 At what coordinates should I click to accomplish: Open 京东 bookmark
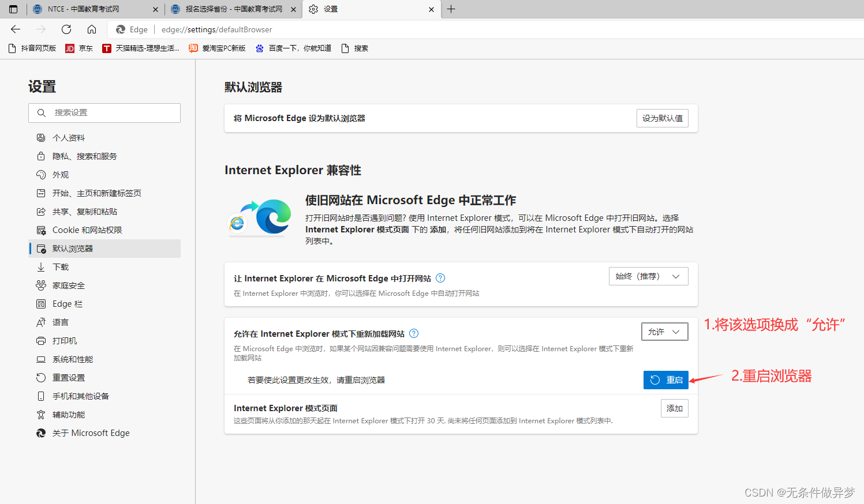click(79, 48)
